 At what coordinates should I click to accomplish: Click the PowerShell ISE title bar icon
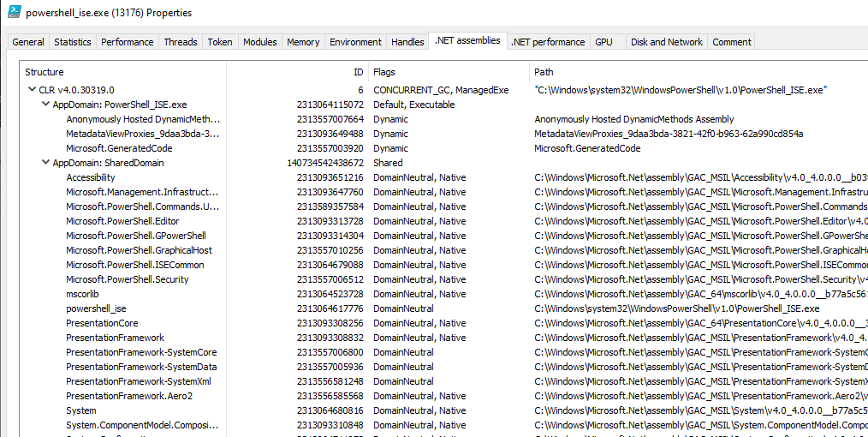[15, 13]
